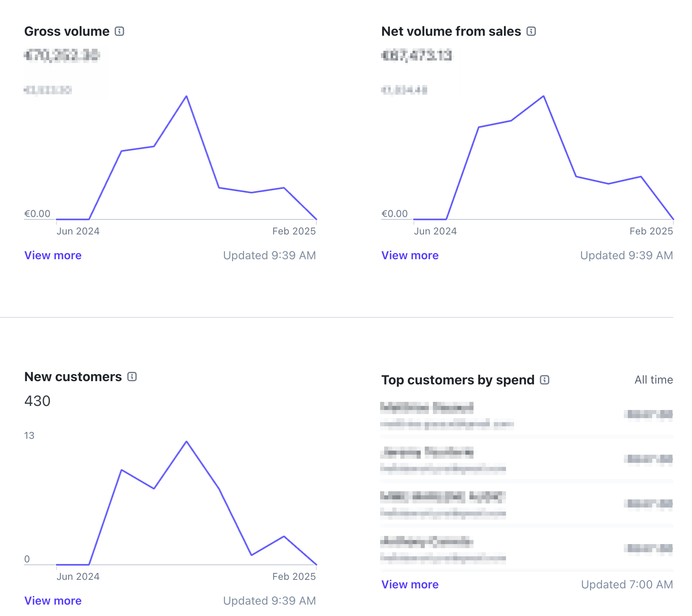Open View more under Gross volume chart
The image size is (692, 616).
(x=53, y=255)
